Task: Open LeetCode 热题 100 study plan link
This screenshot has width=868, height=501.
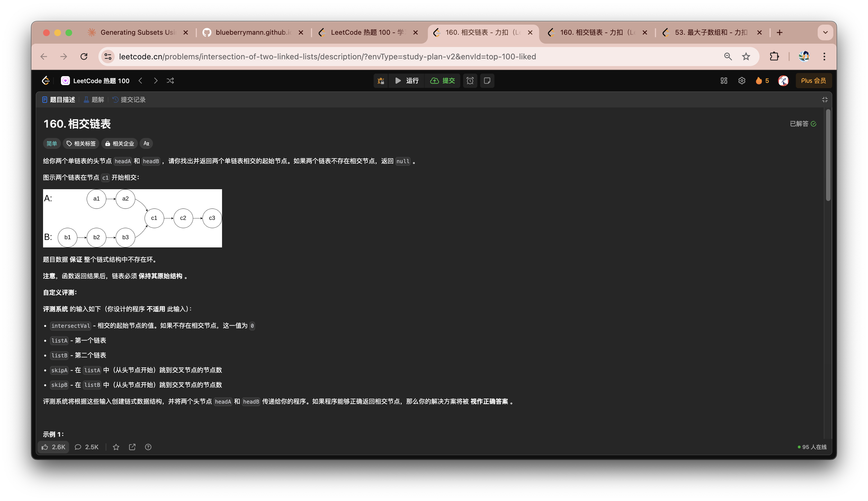Action: click(95, 81)
